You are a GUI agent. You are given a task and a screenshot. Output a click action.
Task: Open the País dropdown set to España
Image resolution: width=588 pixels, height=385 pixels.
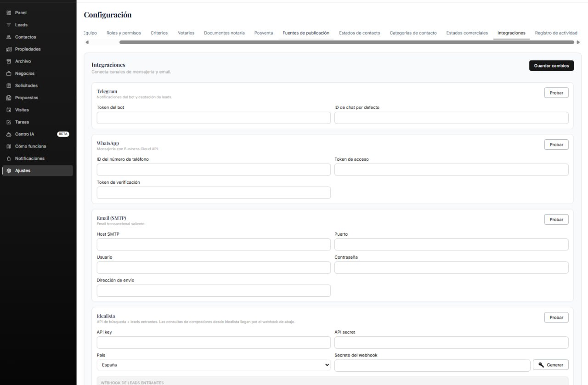pos(214,365)
